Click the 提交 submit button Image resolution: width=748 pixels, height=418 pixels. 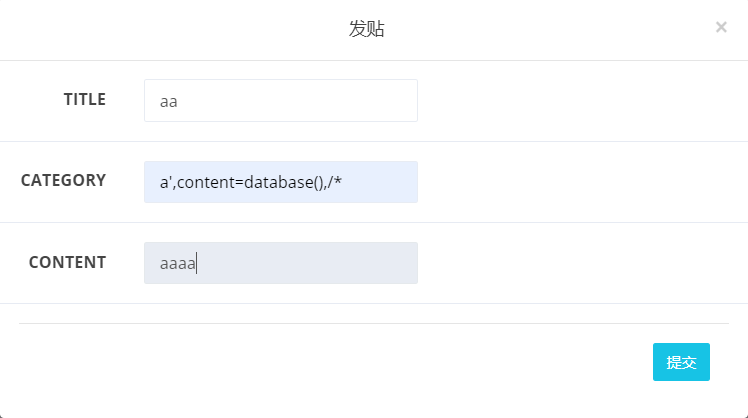click(x=681, y=362)
